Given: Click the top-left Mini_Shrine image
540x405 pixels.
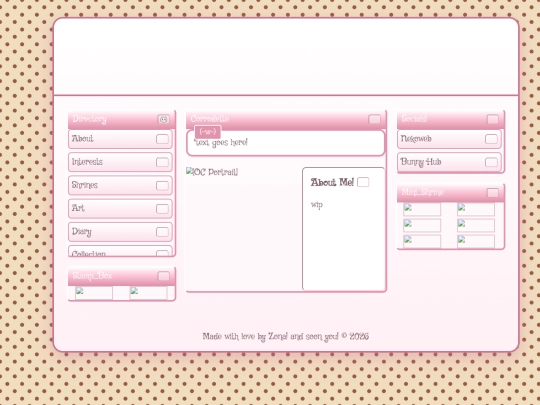Looking at the screenshot, I should point(422,209).
